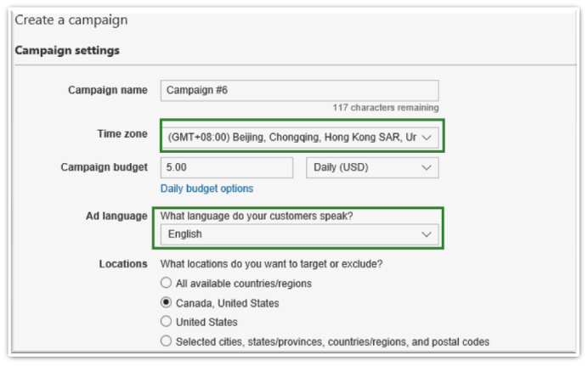Open the Daily budget options link
The image size is (588, 366).
point(206,189)
